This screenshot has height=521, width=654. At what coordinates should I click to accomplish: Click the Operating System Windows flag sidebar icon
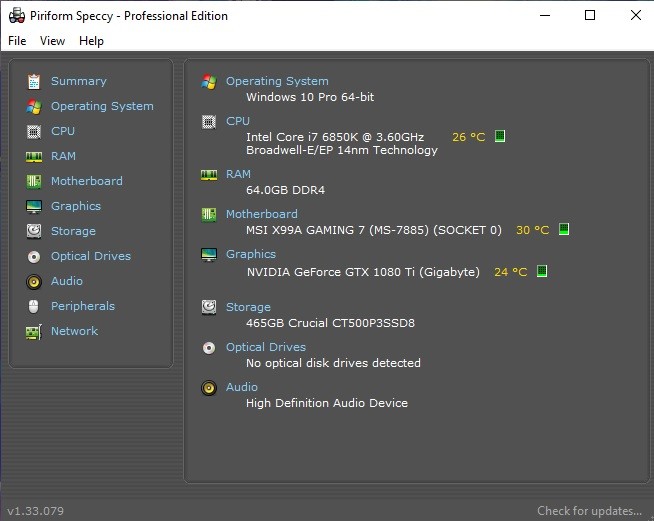pyautogui.click(x=34, y=106)
